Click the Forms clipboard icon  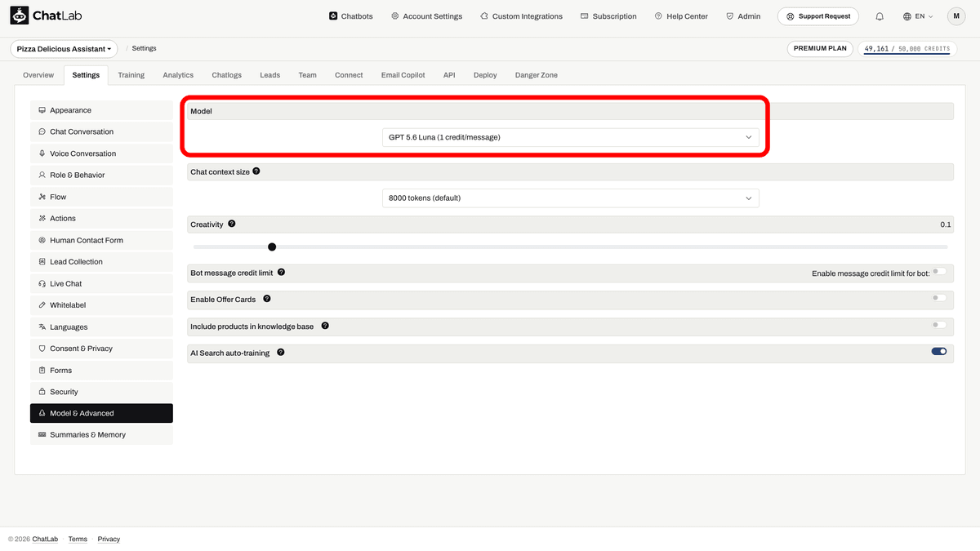pos(42,370)
